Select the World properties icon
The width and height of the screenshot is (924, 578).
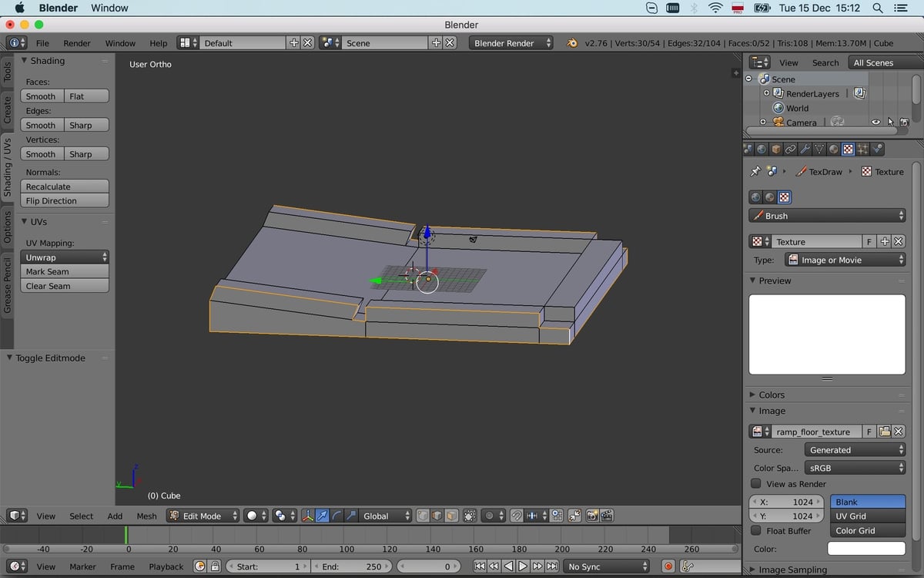[x=760, y=149]
